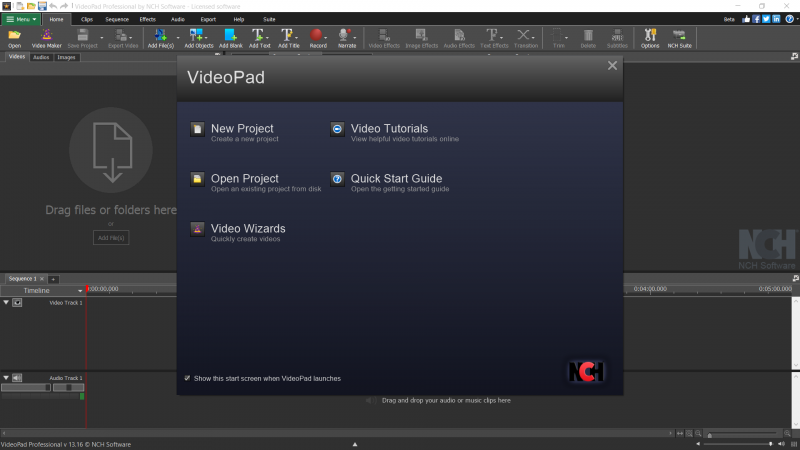Open the Quick Start Guide link
The height and width of the screenshot is (450, 800).
click(x=395, y=179)
